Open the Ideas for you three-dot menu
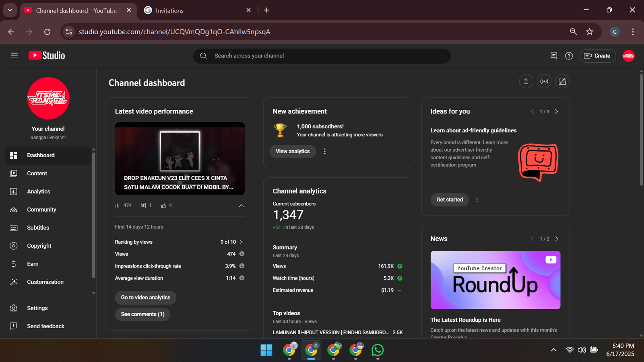 click(477, 200)
